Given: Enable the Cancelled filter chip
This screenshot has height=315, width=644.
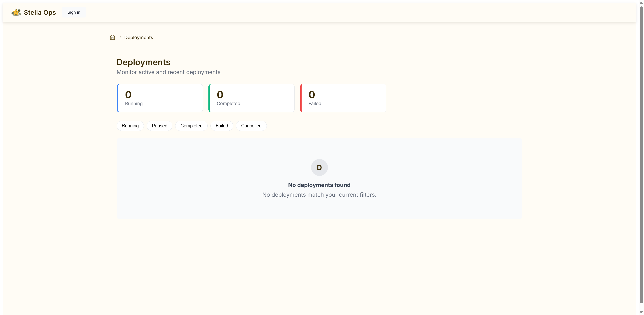Looking at the screenshot, I should point(251,126).
